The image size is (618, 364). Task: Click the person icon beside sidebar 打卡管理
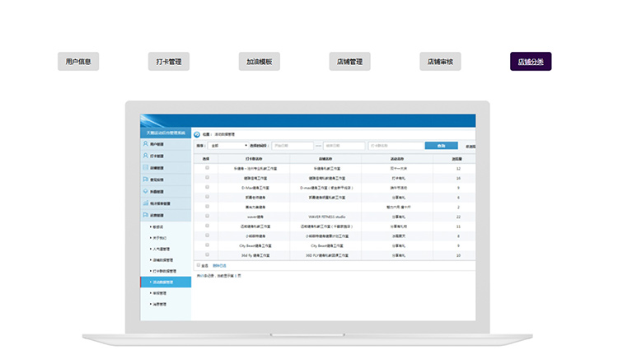145,156
